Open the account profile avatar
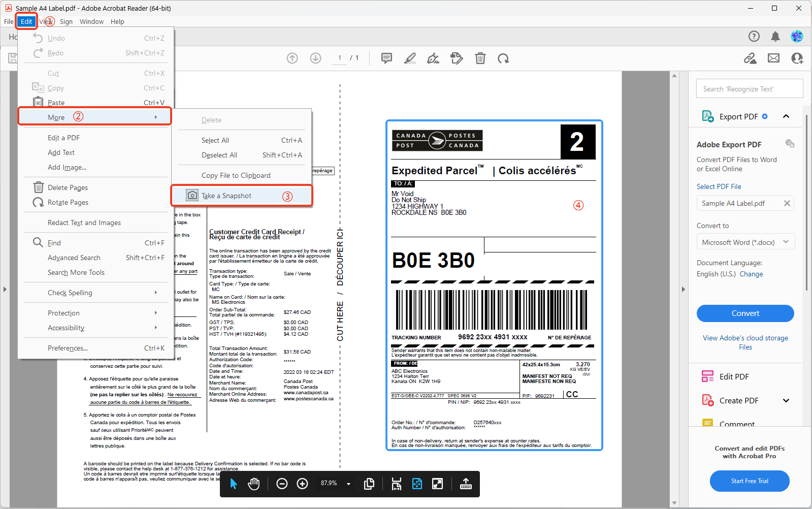This screenshot has height=509, width=812. 797,36
